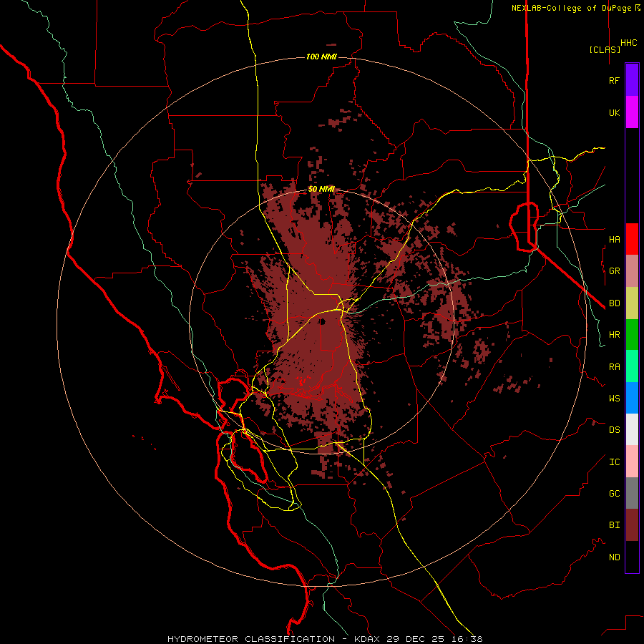The image size is (644, 644).
Task: Click the '50 NMI' range ring label
Action: point(321,190)
